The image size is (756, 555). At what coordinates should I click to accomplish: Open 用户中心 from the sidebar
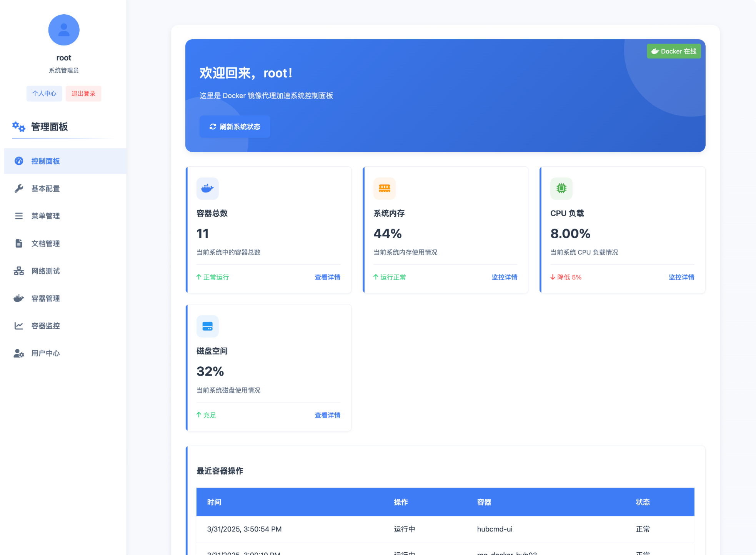point(45,353)
